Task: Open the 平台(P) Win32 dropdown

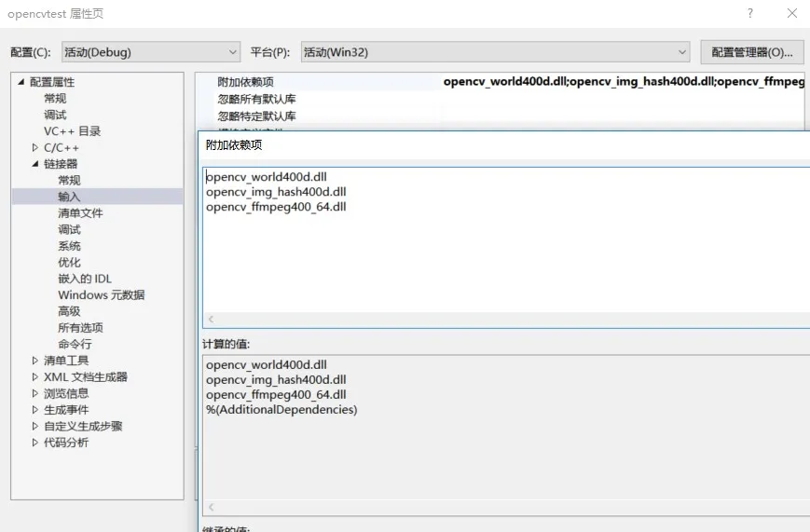Action: (x=495, y=52)
